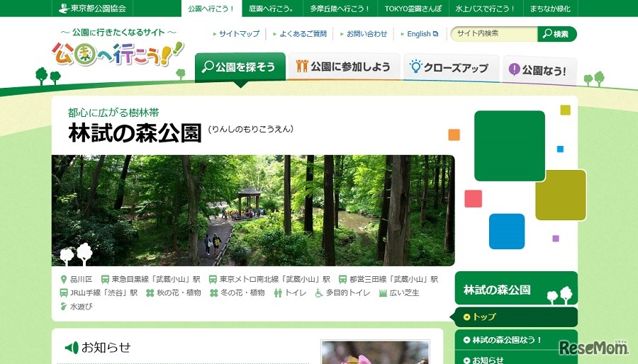Open the 公園なう！ menu
This screenshot has height=364, width=638.
coord(539,70)
